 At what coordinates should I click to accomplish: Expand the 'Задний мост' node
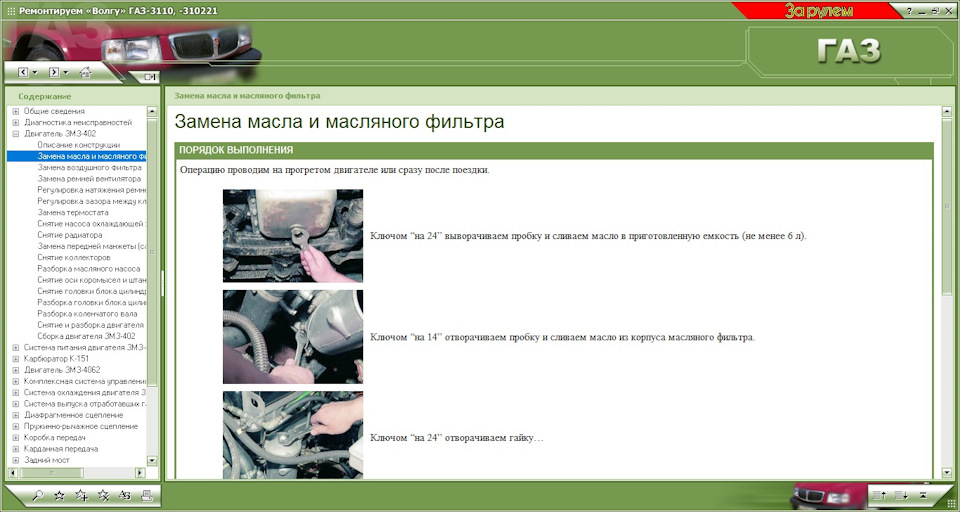point(16,460)
